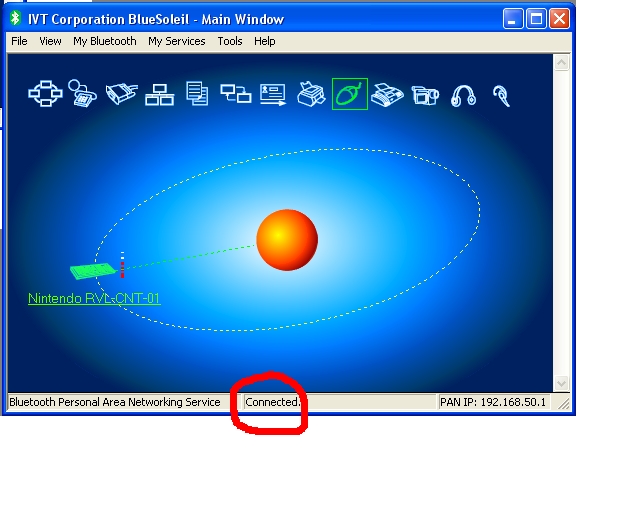The width and height of the screenshot is (640, 512).
Task: Open the Help menu
Action: pos(264,41)
